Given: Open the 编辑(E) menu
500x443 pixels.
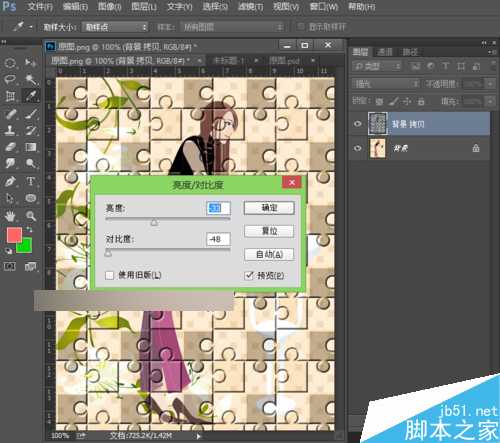Looking at the screenshot, I should tap(75, 7).
